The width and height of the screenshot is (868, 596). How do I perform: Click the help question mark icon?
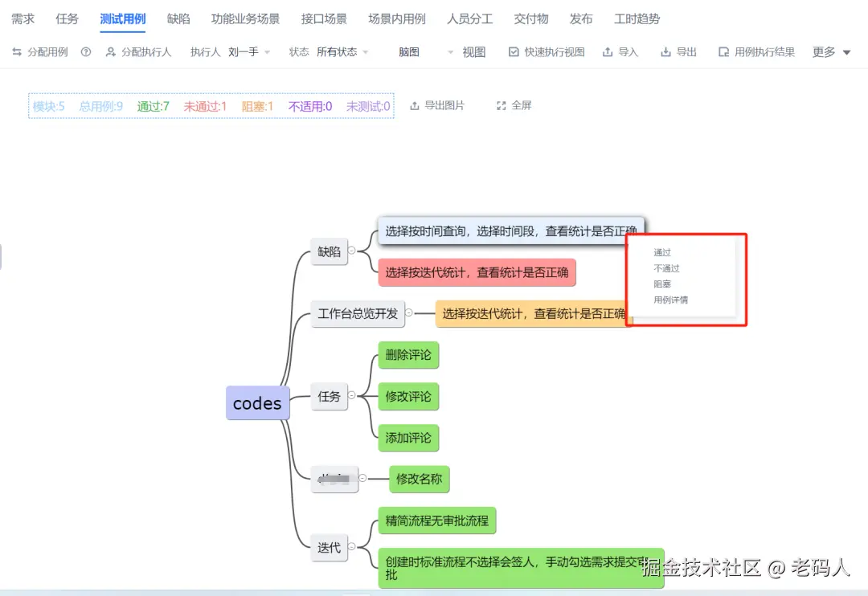86,51
